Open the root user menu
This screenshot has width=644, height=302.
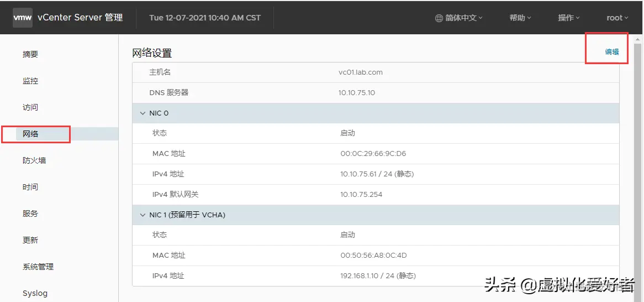coord(617,18)
